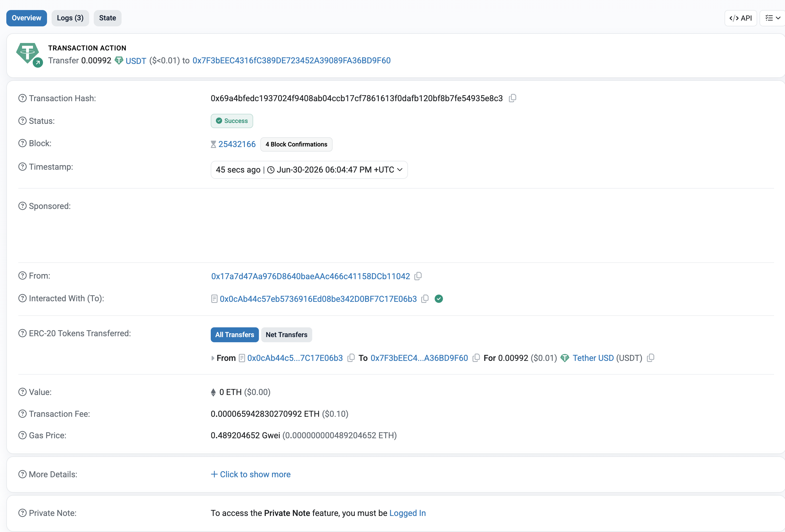Screen dimensions: 785x532
Task: Open the State tab
Action: coord(108,18)
